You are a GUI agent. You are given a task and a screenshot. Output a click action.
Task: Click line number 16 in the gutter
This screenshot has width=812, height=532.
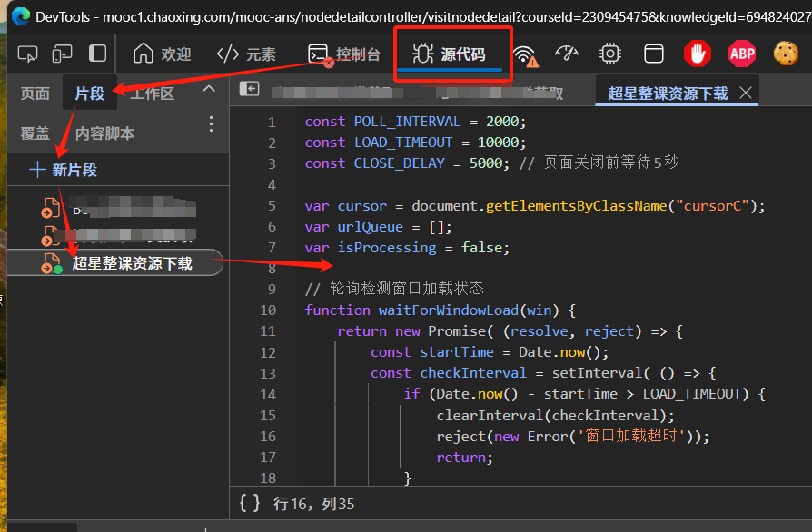268,437
